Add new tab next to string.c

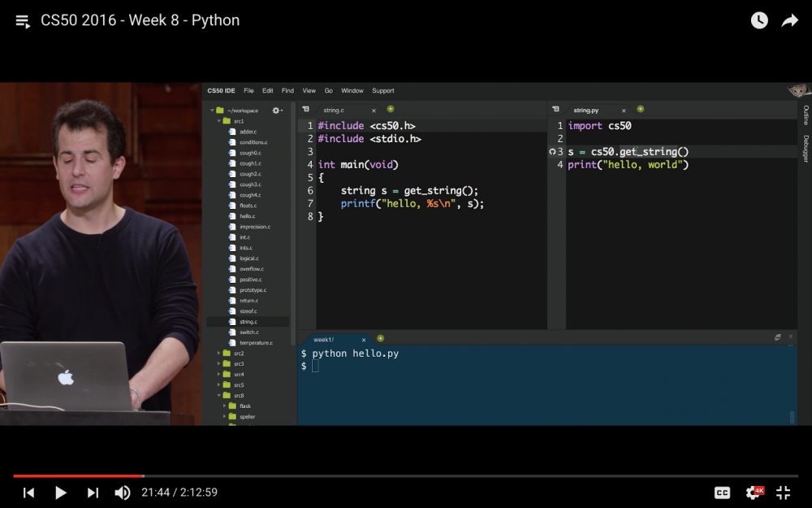click(x=390, y=109)
